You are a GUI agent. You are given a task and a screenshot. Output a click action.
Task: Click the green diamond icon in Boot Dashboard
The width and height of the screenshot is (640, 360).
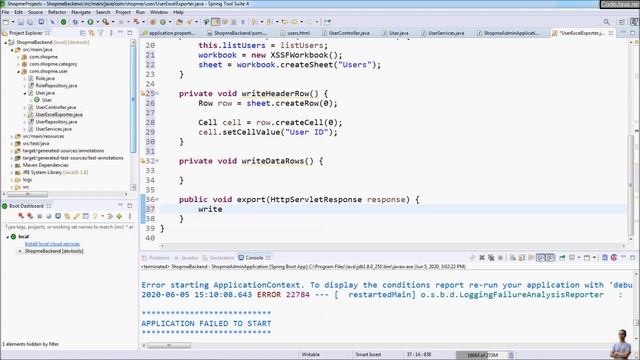pos(119,216)
